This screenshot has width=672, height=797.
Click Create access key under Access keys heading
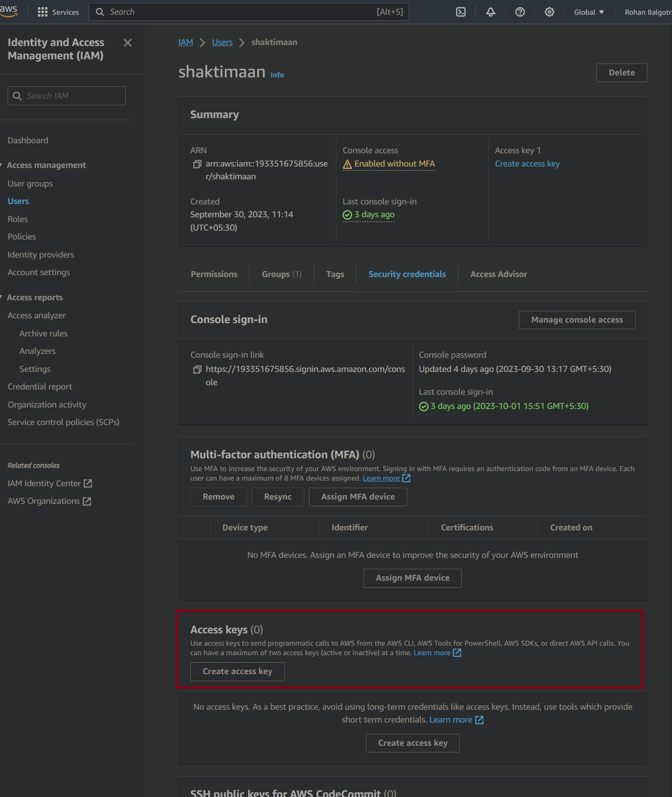237,671
